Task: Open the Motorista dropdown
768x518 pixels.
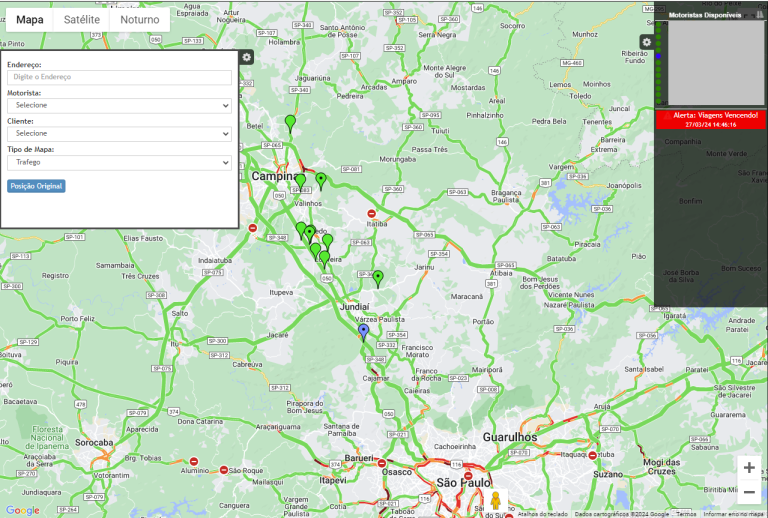Action: pos(119,104)
